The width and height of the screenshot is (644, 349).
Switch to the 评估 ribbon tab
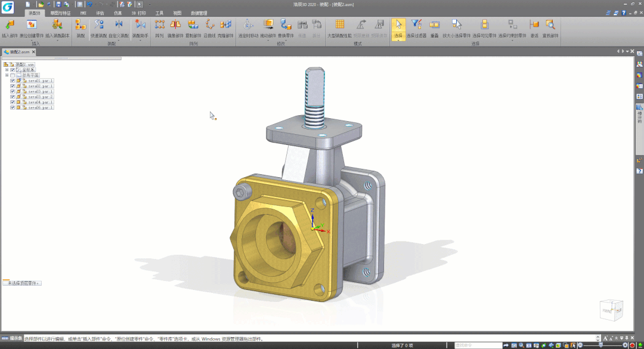(x=100, y=13)
